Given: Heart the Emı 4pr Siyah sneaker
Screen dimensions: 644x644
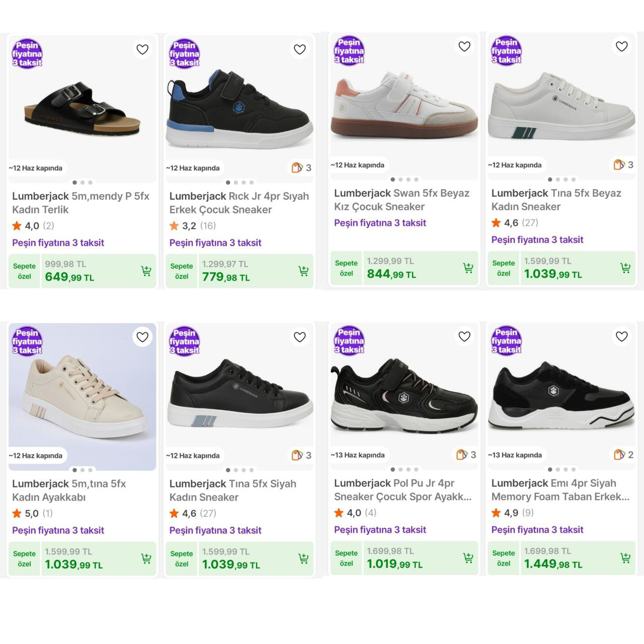Looking at the screenshot, I should (x=622, y=336).
